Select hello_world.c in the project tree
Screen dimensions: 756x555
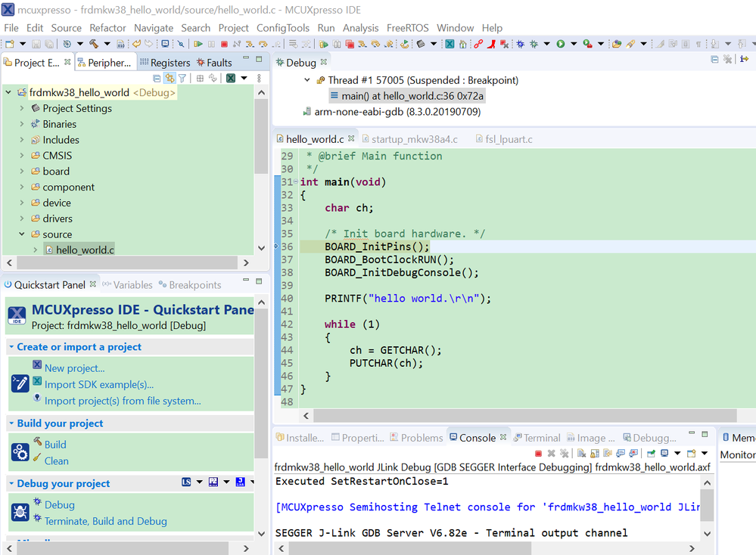point(85,250)
